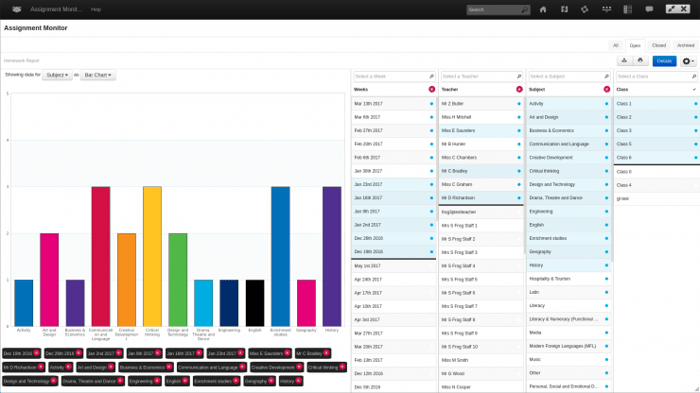Screen dimensions: 700x393
Task: Switch to the Open tab
Action: pyautogui.click(x=635, y=46)
